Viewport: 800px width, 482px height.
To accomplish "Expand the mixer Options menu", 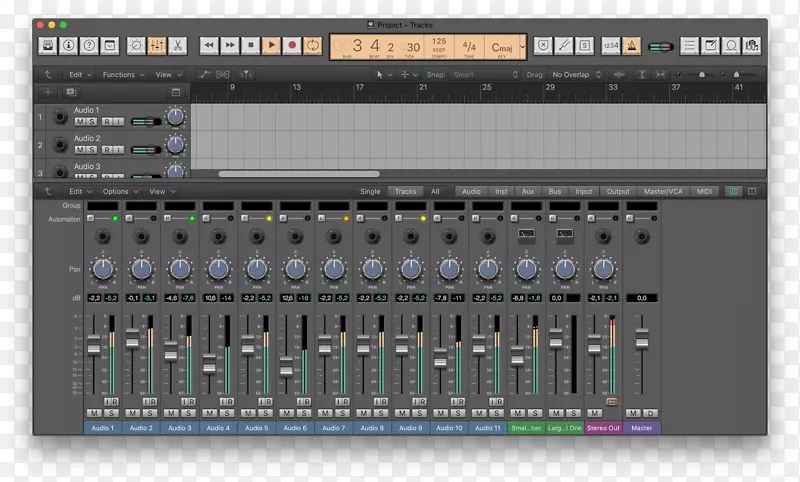I will point(118,191).
